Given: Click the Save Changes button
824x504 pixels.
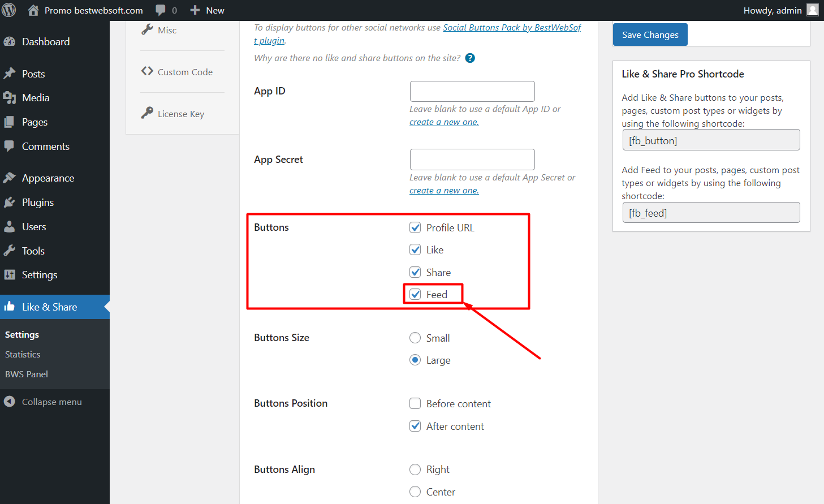Looking at the screenshot, I should point(649,35).
